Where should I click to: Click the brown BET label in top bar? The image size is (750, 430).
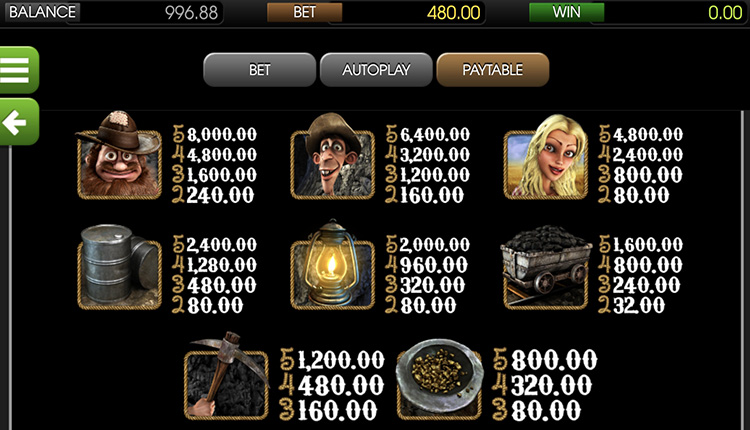click(304, 12)
